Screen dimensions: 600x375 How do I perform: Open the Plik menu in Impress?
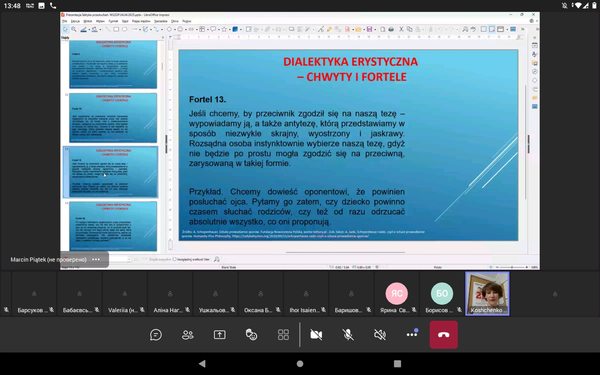(65, 21)
